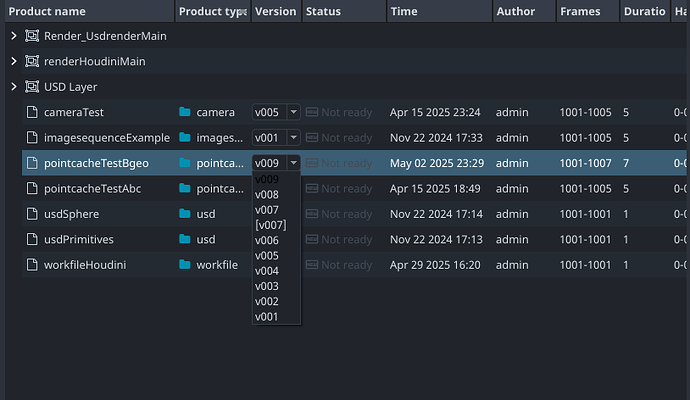Sort by Status column header
Screen dimensions: 690x400
click(x=344, y=11)
